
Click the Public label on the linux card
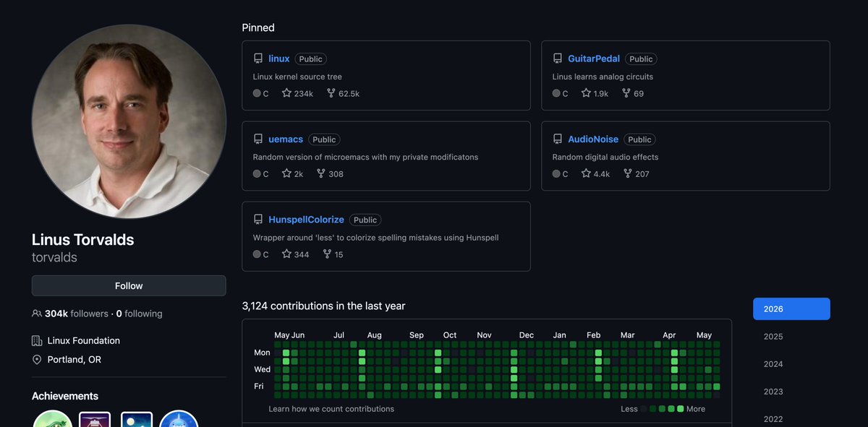tap(311, 59)
